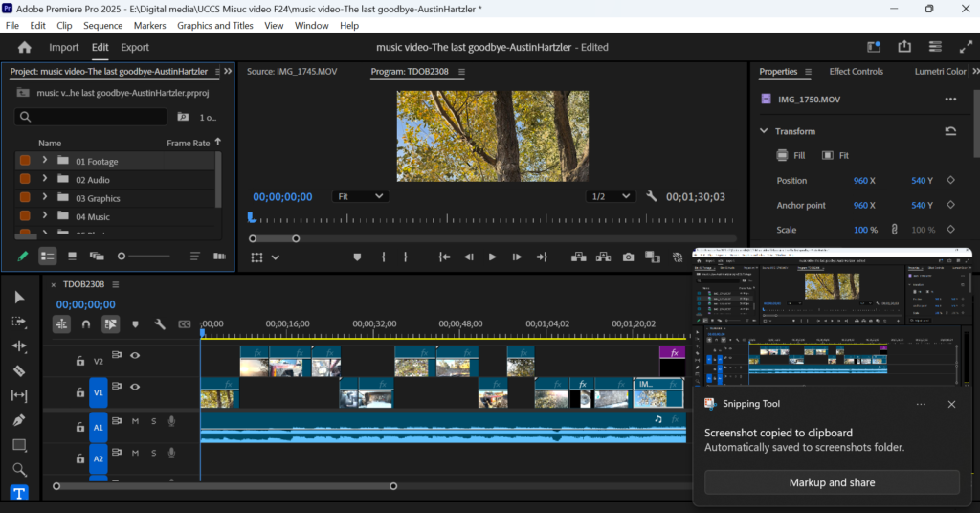Image resolution: width=980 pixels, height=513 pixels.
Task: Expand the 01 Footage bin
Action: click(x=45, y=161)
